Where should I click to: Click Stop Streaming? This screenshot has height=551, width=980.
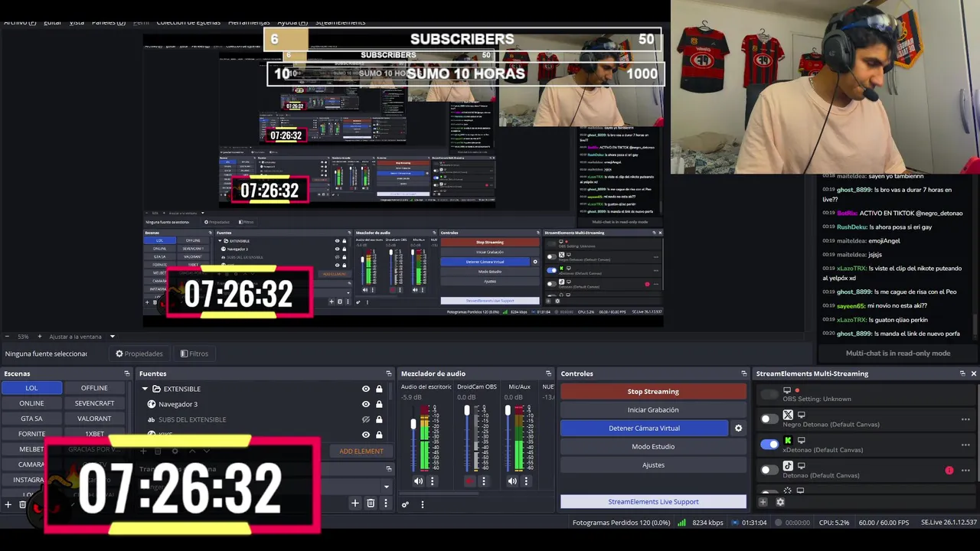[x=653, y=392]
